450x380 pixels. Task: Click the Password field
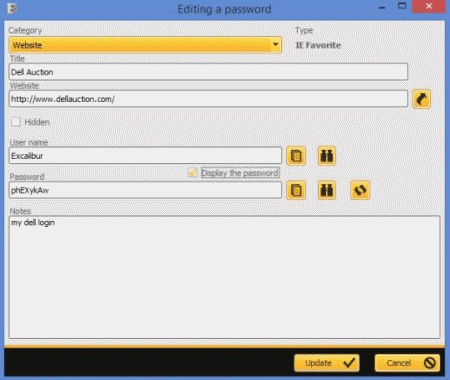pyautogui.click(x=145, y=190)
